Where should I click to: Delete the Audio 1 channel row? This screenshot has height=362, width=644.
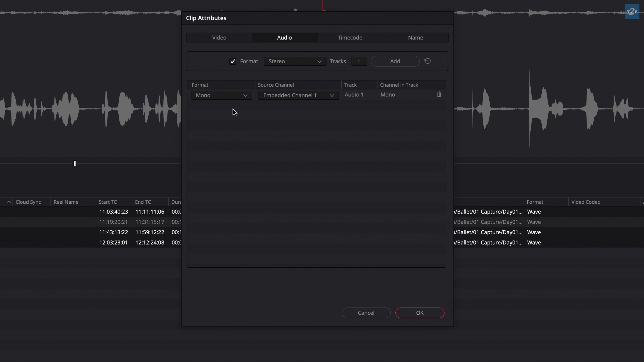coord(439,94)
